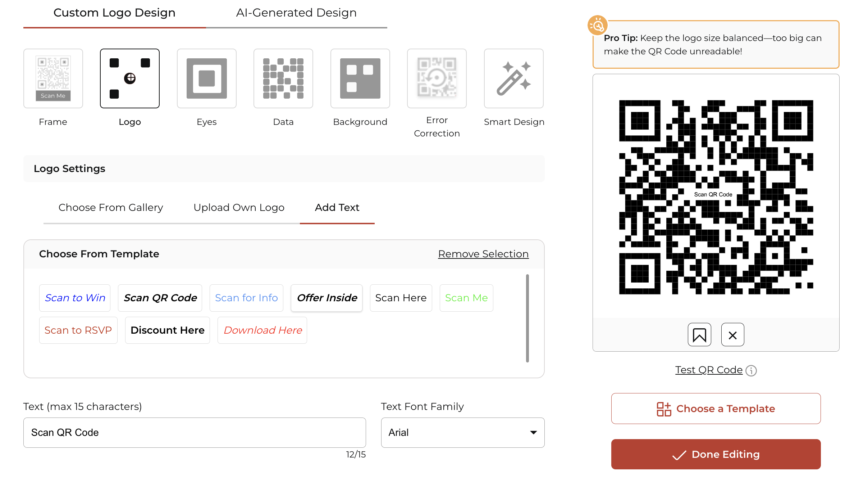The height and width of the screenshot is (478, 868).
Task: Click the Logo Settings heading
Action: [x=69, y=168]
